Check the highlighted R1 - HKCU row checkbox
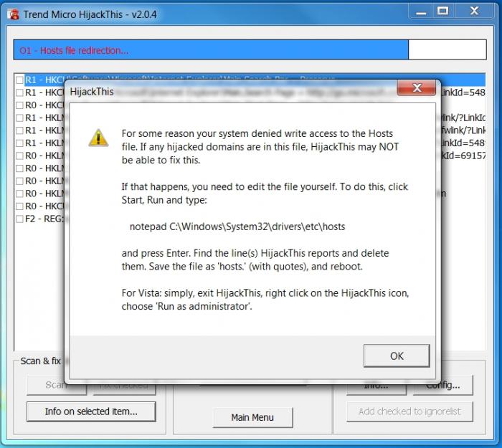Viewport: 502px width, 448px height. tap(19, 80)
